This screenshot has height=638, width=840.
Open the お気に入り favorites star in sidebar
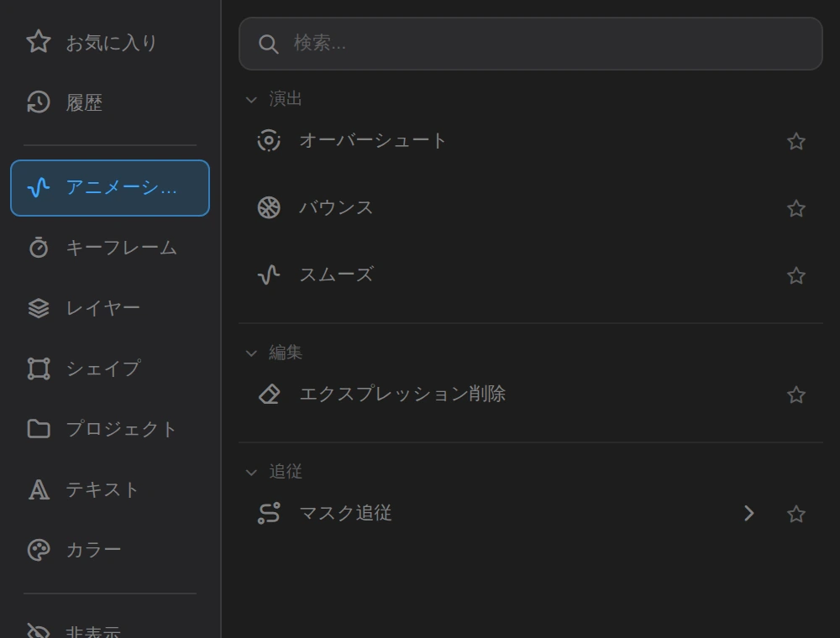click(39, 42)
